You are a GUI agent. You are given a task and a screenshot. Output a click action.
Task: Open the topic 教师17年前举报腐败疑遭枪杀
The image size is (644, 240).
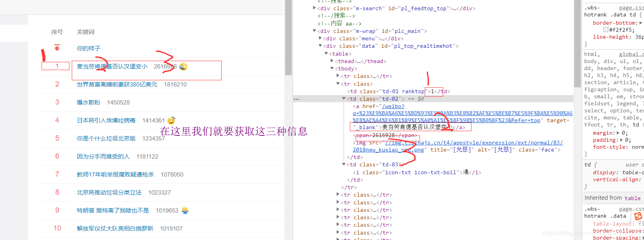115,175
